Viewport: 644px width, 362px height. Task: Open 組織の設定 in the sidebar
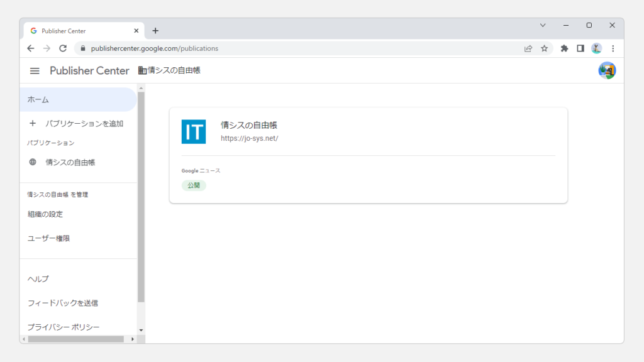[x=45, y=214]
